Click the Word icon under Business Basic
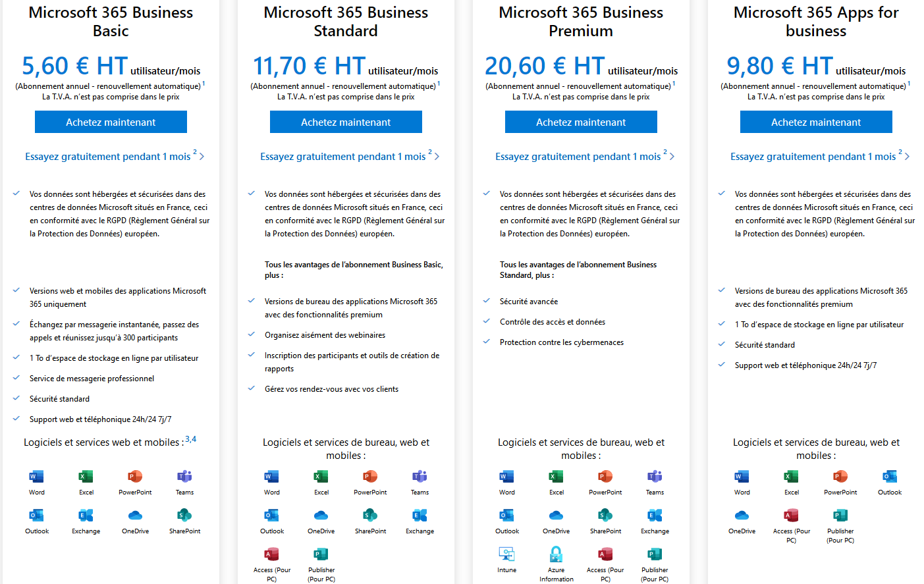 pyautogui.click(x=37, y=477)
